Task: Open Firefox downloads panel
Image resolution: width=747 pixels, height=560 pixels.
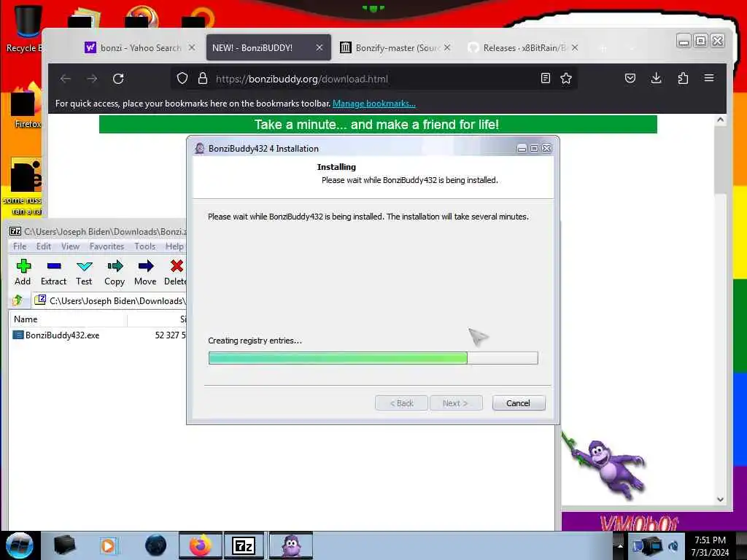Action: pos(656,78)
